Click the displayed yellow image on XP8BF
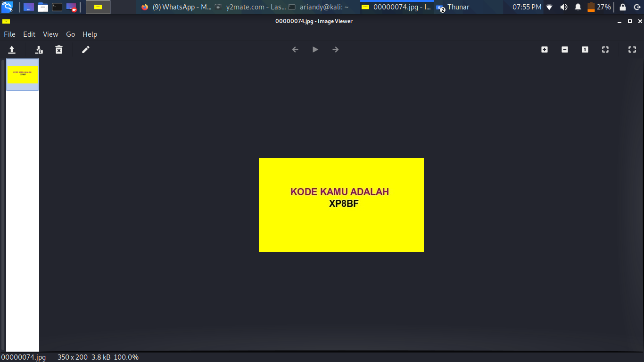This screenshot has height=362, width=644. pos(344,204)
